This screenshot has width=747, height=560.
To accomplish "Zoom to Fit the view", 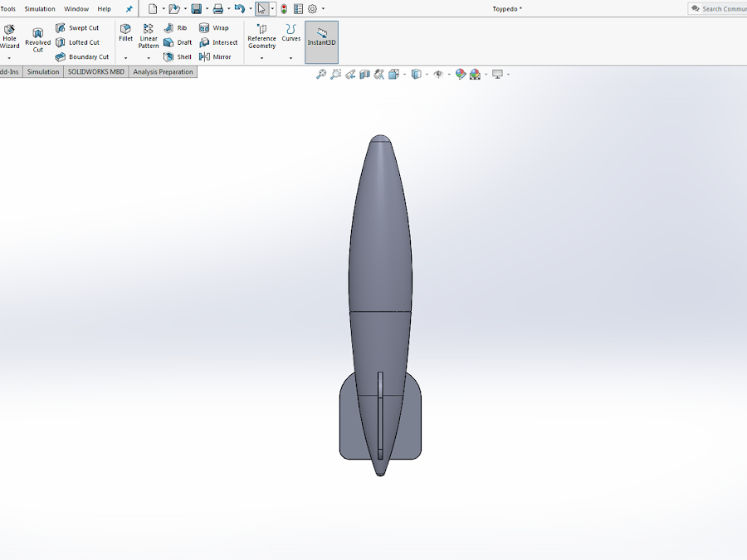I will [321, 75].
